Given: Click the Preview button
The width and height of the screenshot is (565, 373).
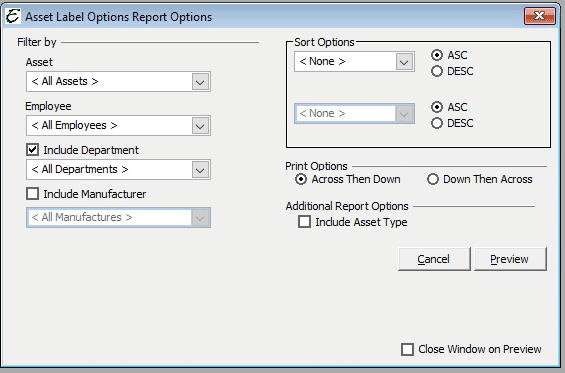Looking at the screenshot, I should [x=510, y=259].
